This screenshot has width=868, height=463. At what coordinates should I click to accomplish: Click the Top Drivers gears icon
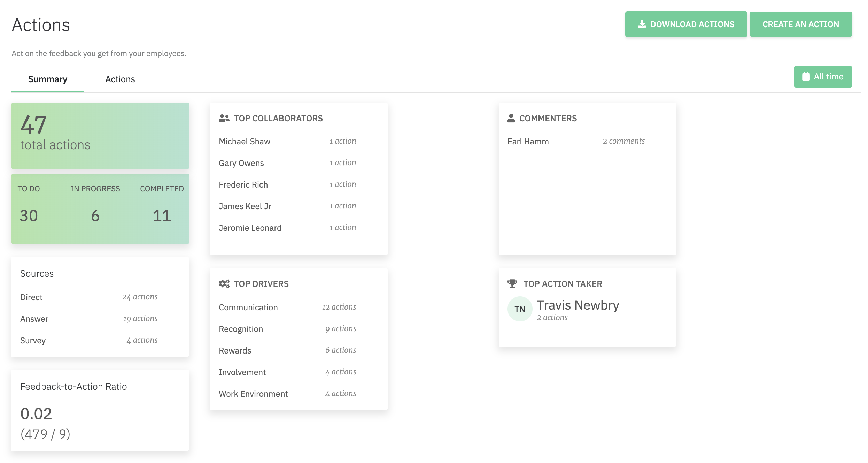pyautogui.click(x=224, y=284)
